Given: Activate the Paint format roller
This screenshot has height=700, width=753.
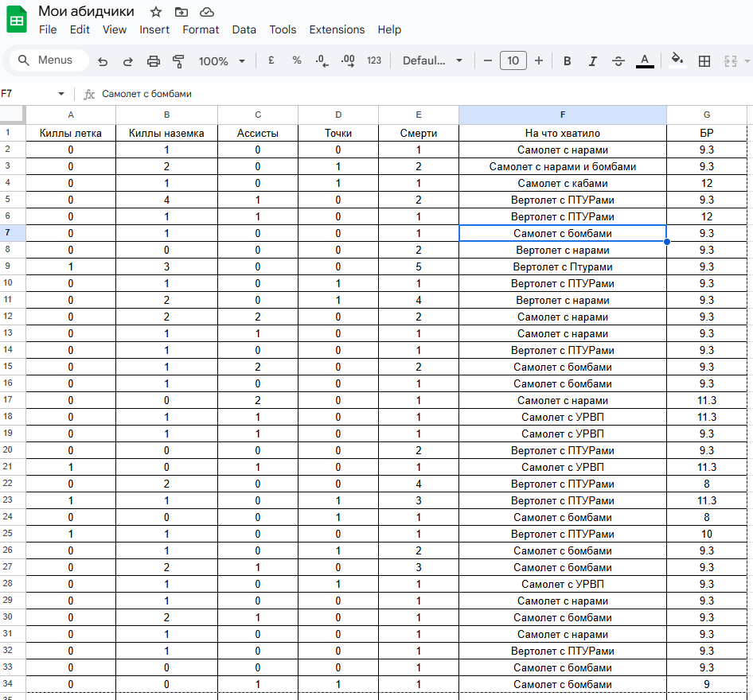Looking at the screenshot, I should 178,61.
